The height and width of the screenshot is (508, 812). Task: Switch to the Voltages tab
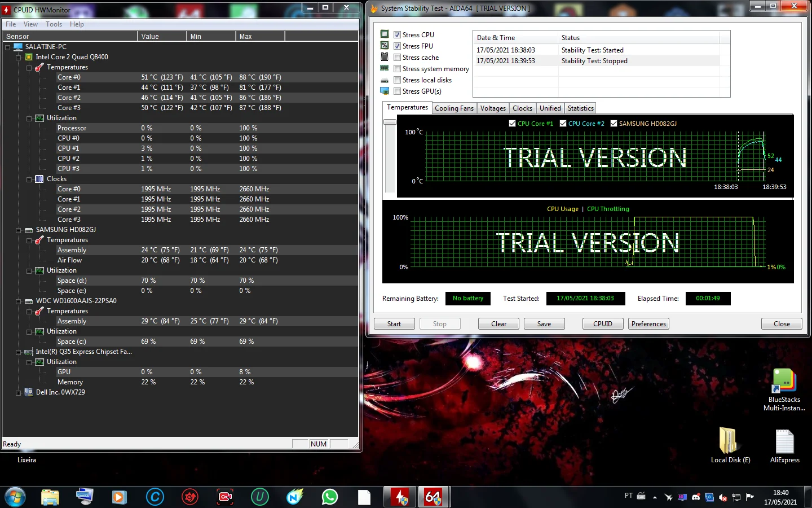(493, 108)
